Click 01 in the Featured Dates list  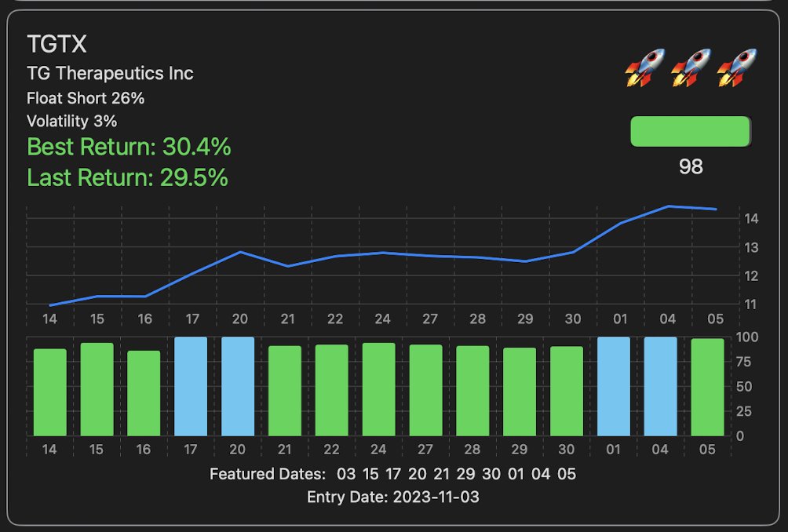click(516, 474)
